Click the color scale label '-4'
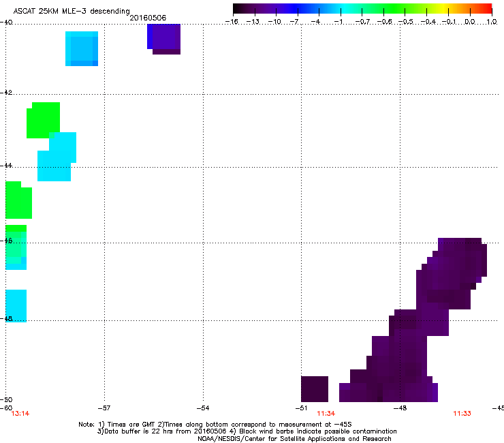This screenshot has width=504, height=443. (315, 22)
